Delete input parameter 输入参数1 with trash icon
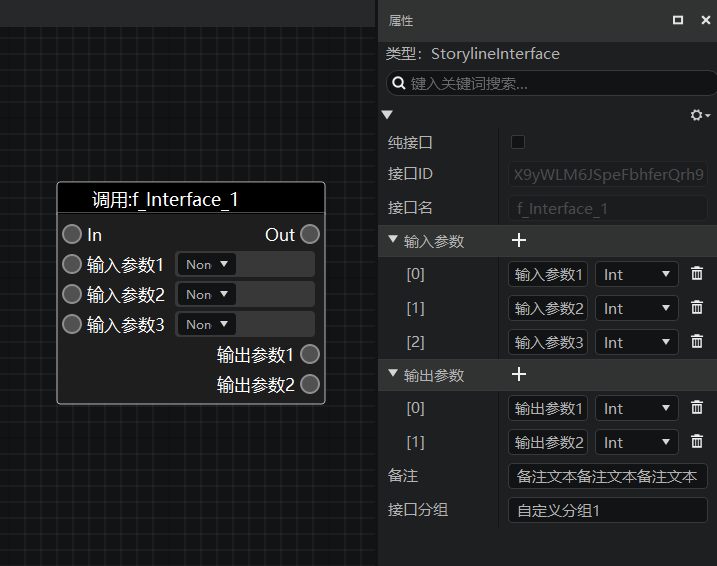717x566 pixels. [x=696, y=273]
